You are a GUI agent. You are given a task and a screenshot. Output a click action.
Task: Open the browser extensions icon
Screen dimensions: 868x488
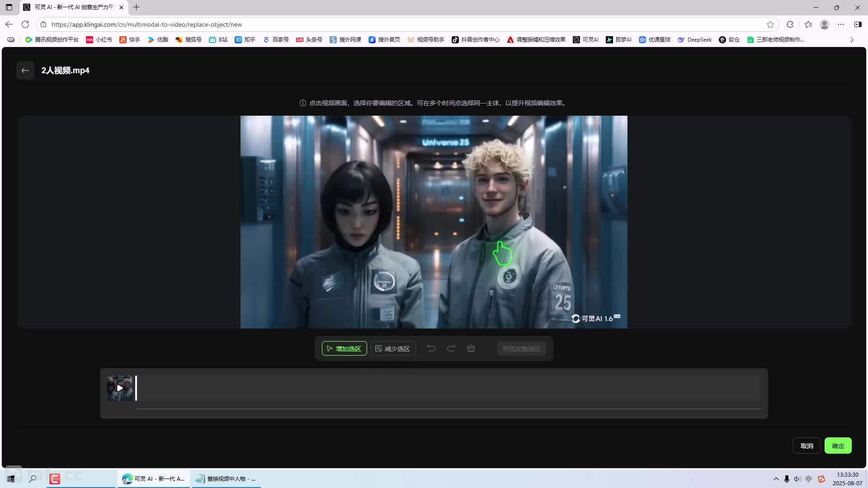point(790,24)
